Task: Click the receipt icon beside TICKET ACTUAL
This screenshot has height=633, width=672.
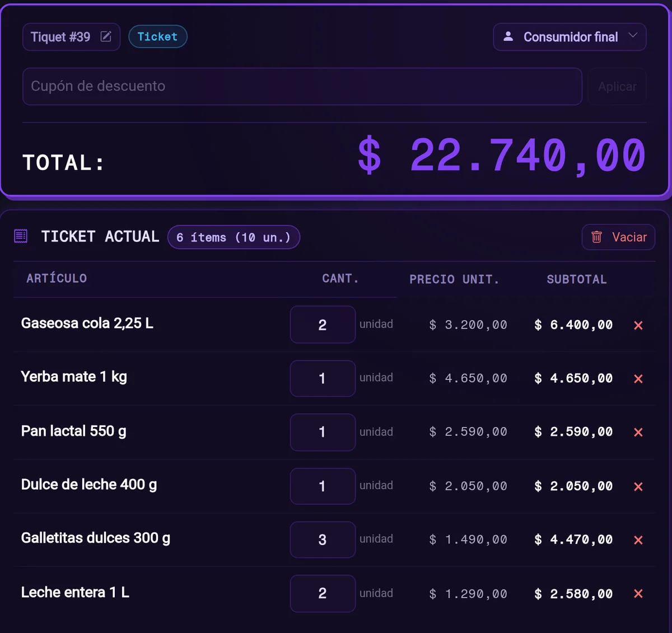Action: point(21,236)
